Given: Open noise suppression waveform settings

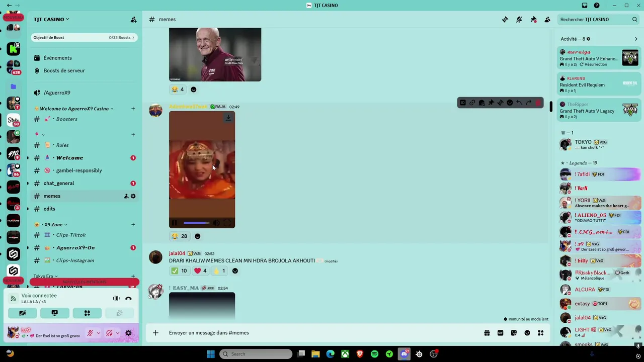Looking at the screenshot, I should pyautogui.click(x=116, y=299).
